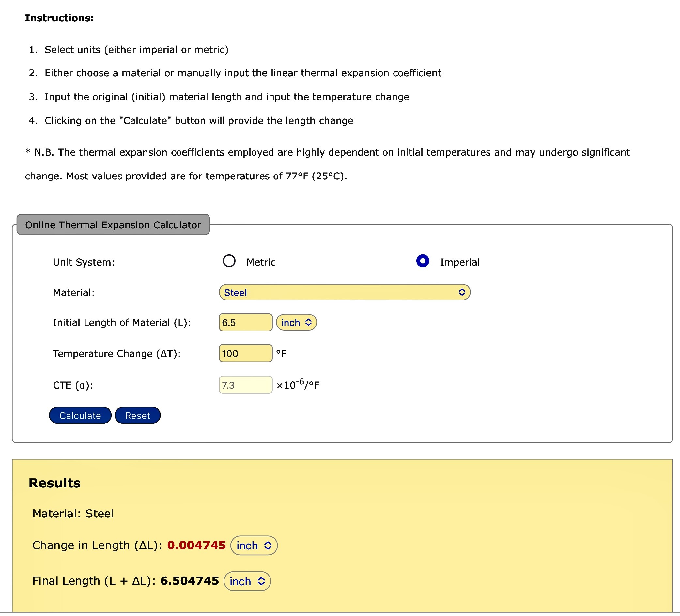This screenshot has height=616, width=680.
Task: Click the yellow Results panel background
Action: (472, 523)
